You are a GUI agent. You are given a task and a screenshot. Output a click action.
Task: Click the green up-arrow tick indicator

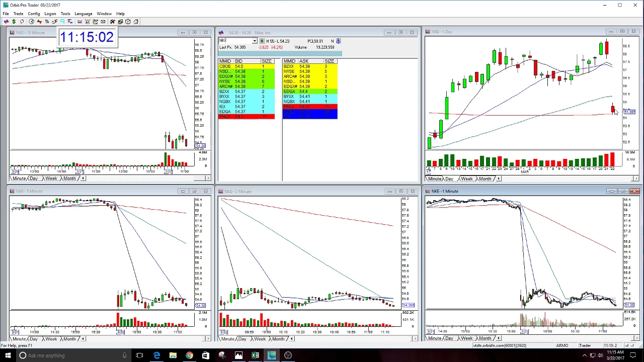coord(262,41)
